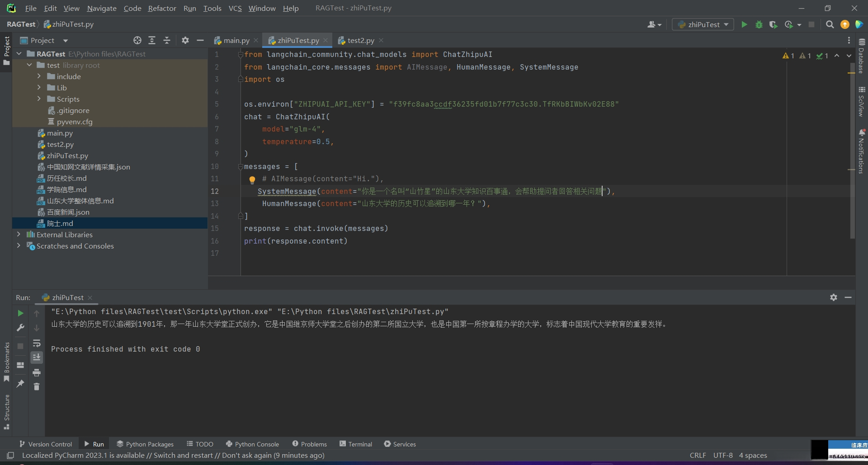Viewport: 868px width, 465px height.
Task: Open Search Everywhere magnifier icon
Action: pos(830,24)
